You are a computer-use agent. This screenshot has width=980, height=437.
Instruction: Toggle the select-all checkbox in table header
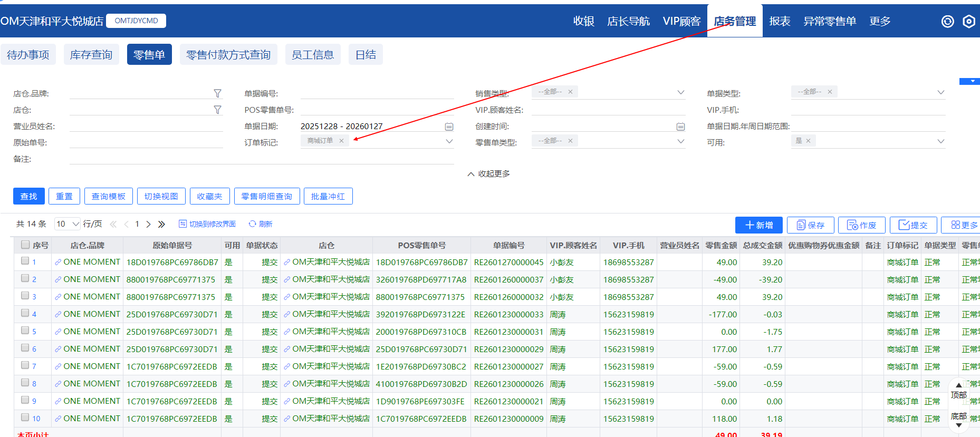pos(25,245)
